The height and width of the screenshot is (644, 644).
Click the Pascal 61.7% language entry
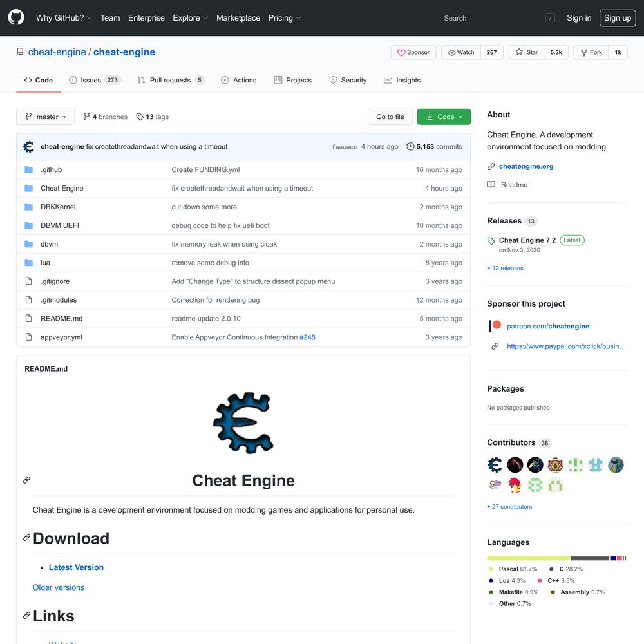pos(513,569)
